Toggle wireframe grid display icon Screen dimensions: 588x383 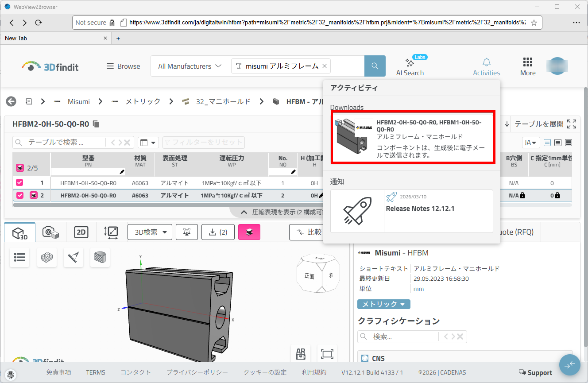pyautogui.click(x=47, y=257)
